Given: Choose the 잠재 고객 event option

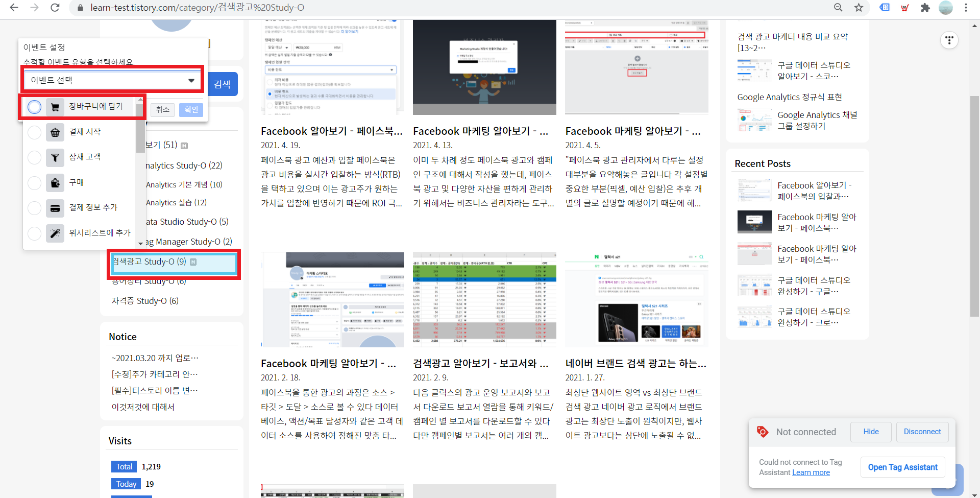Looking at the screenshot, I should coord(80,157).
